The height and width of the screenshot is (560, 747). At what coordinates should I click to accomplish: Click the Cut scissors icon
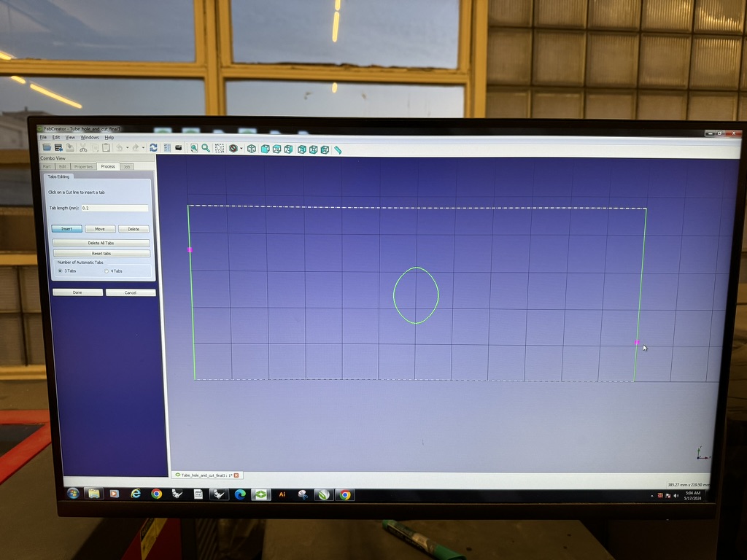coord(83,147)
